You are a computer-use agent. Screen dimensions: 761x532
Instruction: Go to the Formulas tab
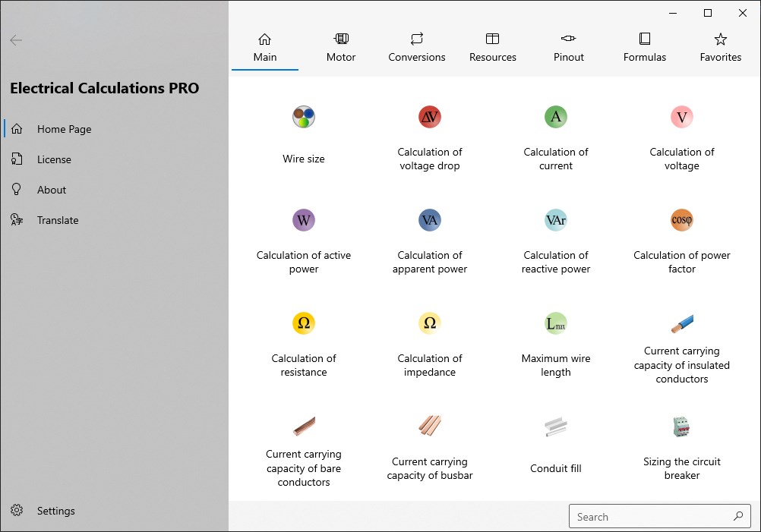point(645,47)
